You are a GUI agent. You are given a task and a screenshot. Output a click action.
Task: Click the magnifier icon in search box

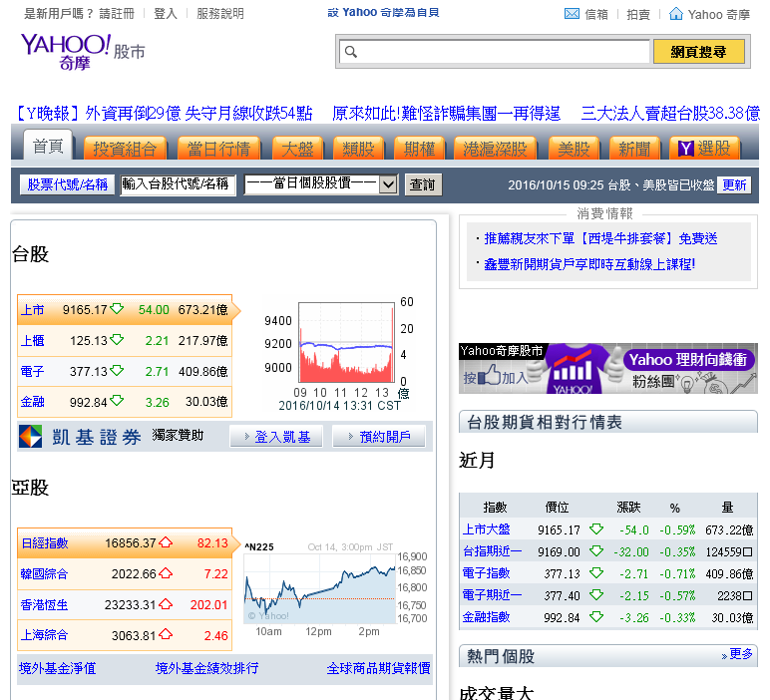point(351,52)
